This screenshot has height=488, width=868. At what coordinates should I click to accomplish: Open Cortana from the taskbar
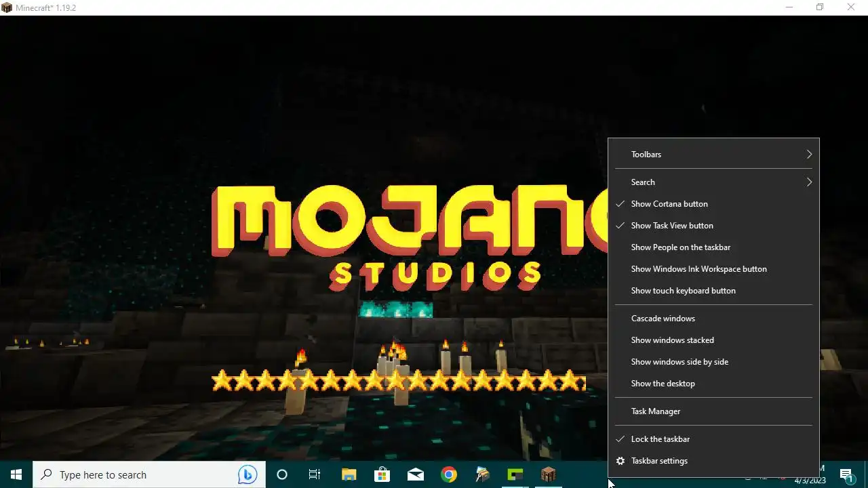[x=282, y=474]
